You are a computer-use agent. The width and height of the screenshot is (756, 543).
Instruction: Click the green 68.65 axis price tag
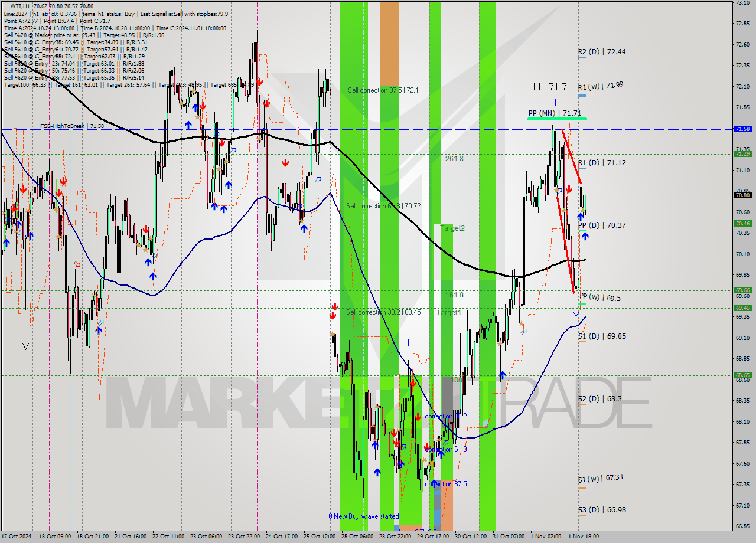pos(742,375)
